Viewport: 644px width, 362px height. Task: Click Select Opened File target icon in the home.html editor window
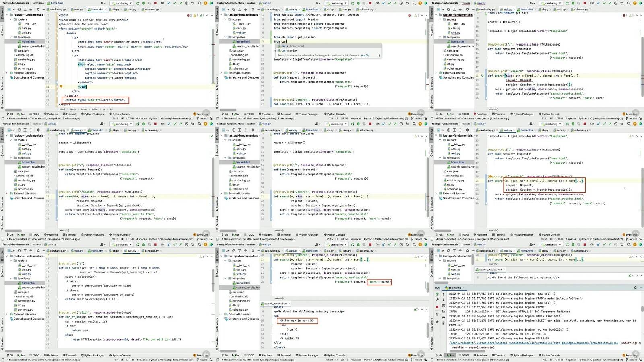tap(19, 9)
